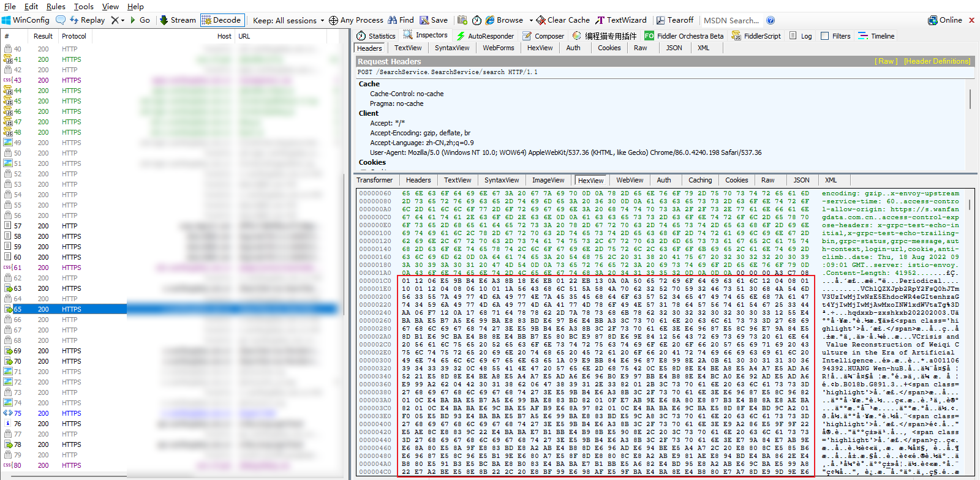This screenshot has width=980, height=480.
Task: Click the Online status indicator
Action: click(945, 20)
